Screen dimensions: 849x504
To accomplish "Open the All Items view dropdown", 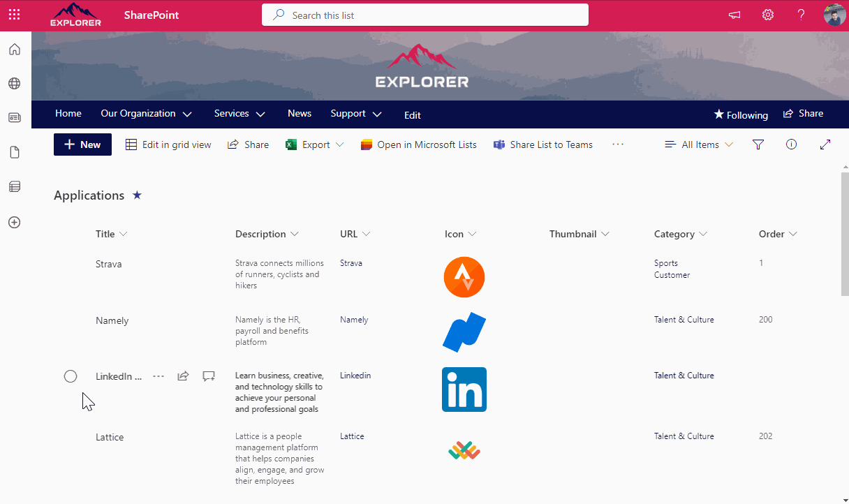I will pyautogui.click(x=699, y=144).
